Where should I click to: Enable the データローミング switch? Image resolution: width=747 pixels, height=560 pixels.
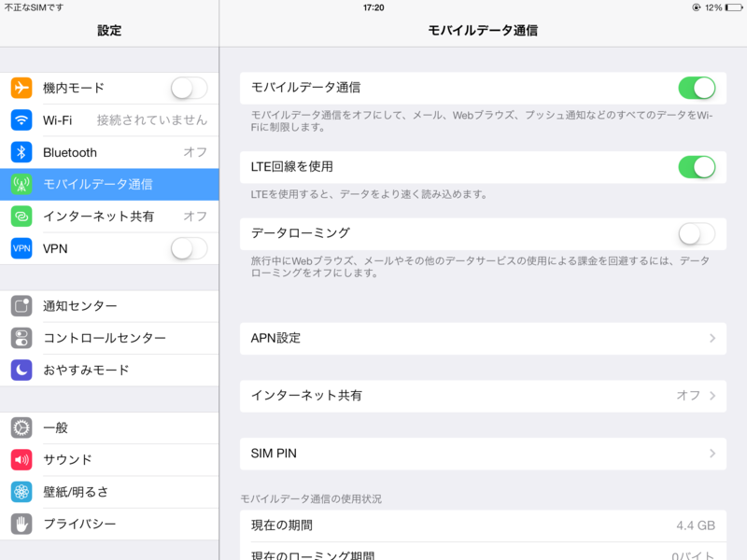point(697,234)
